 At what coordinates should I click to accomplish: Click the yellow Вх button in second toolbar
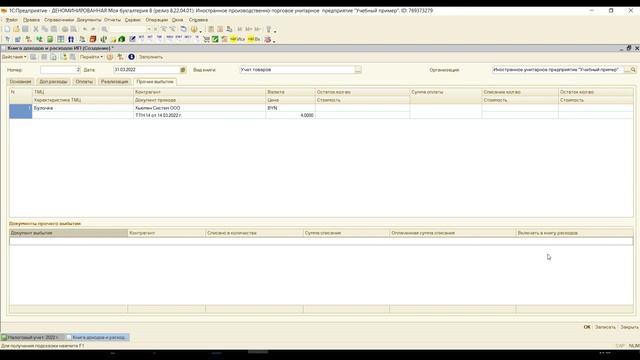(254, 39)
